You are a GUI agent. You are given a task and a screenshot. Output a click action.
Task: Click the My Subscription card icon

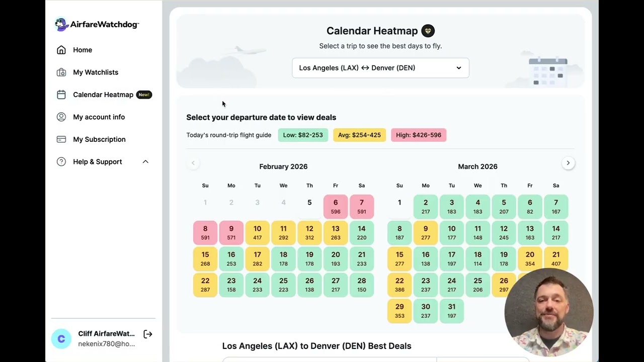pyautogui.click(x=61, y=139)
